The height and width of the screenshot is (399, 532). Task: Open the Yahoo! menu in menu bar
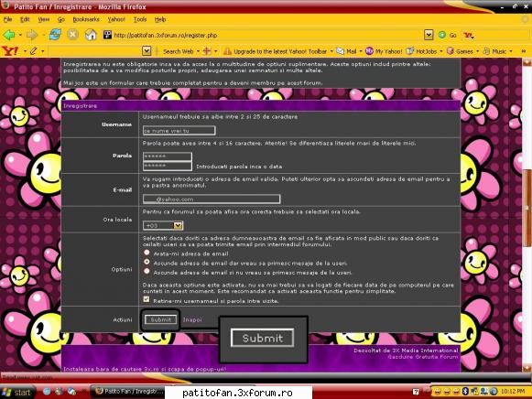pyautogui.click(x=116, y=19)
